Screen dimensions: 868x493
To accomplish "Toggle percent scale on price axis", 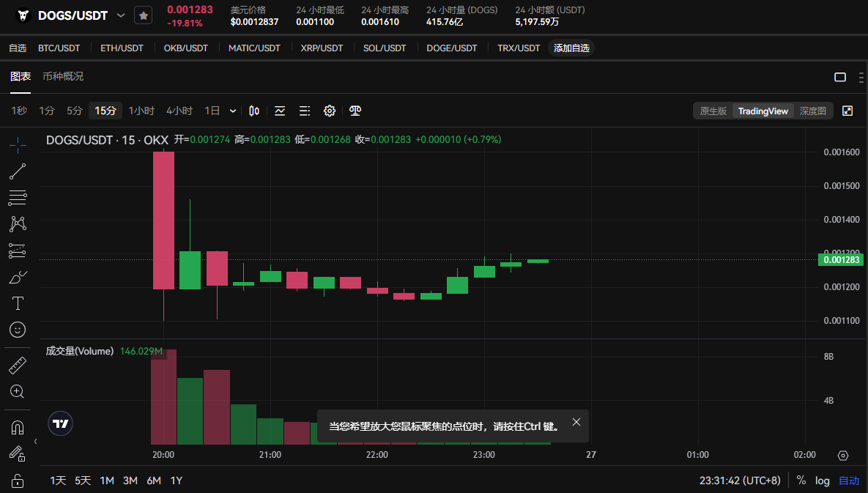I will (801, 481).
